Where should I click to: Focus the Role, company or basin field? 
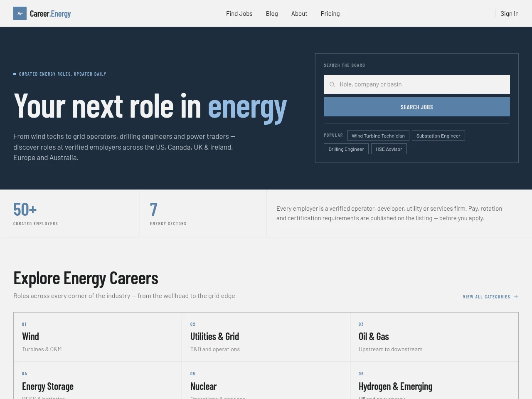(x=417, y=84)
